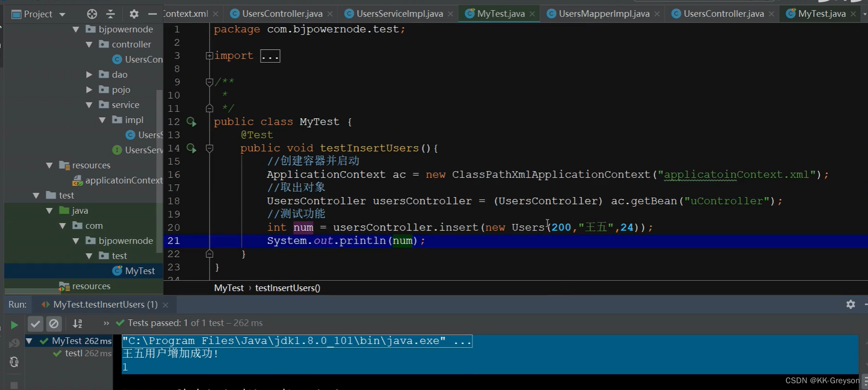
Task: Fold the Javadoc comment at line 9
Action: [x=209, y=82]
